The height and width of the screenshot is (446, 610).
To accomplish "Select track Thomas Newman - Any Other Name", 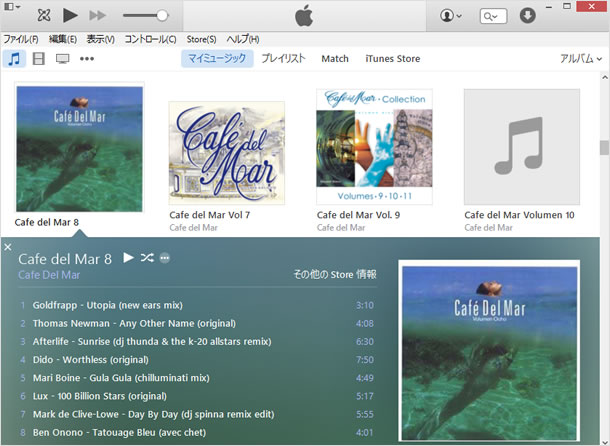I will click(197, 323).
